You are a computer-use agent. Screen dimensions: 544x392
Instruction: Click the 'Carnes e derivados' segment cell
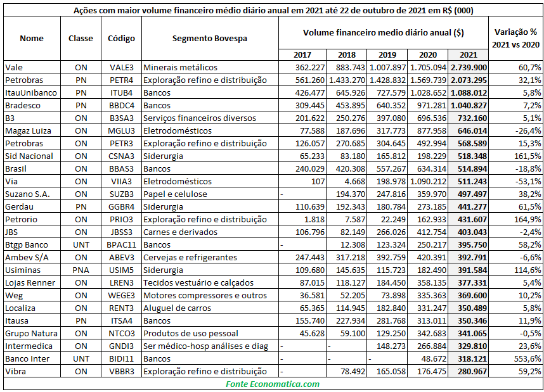coord(210,232)
